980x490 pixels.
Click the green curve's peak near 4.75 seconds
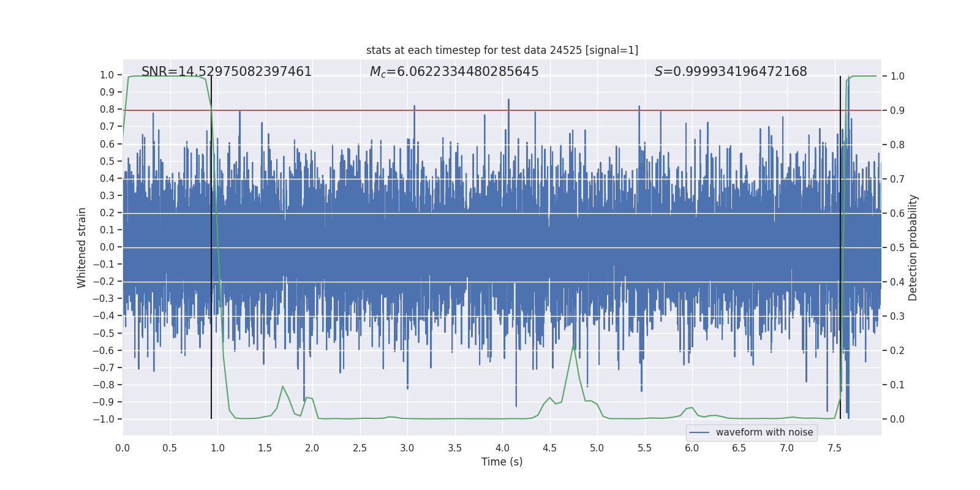click(x=574, y=346)
